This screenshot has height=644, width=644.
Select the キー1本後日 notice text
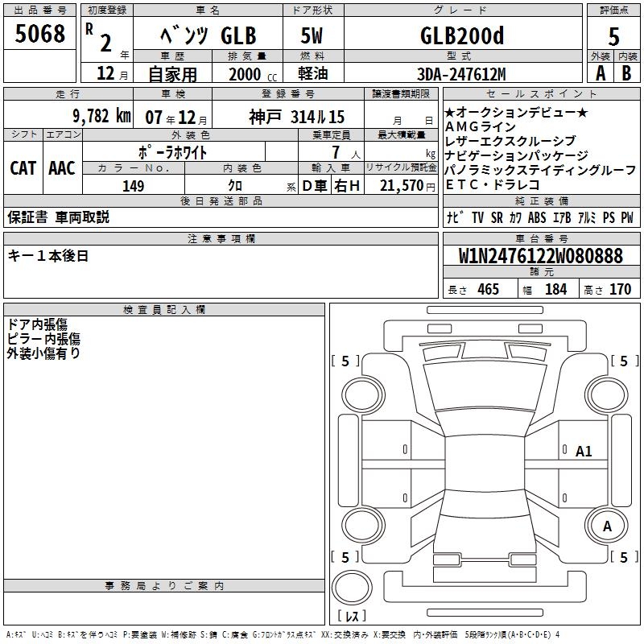pyautogui.click(x=48, y=256)
